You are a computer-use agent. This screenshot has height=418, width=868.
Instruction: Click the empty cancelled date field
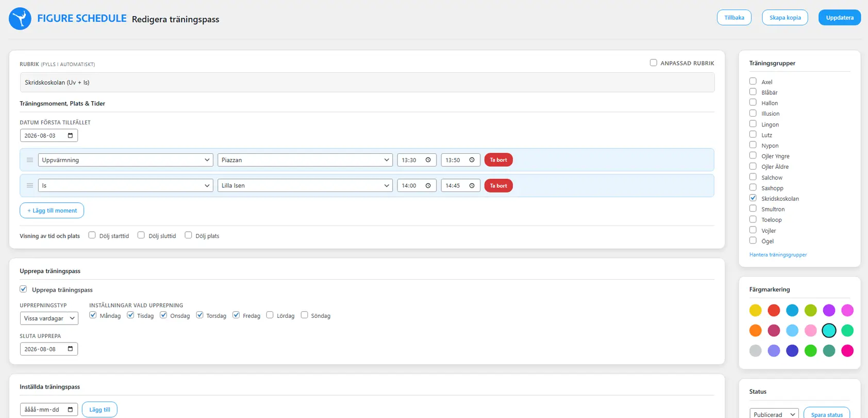pyautogui.click(x=49, y=410)
